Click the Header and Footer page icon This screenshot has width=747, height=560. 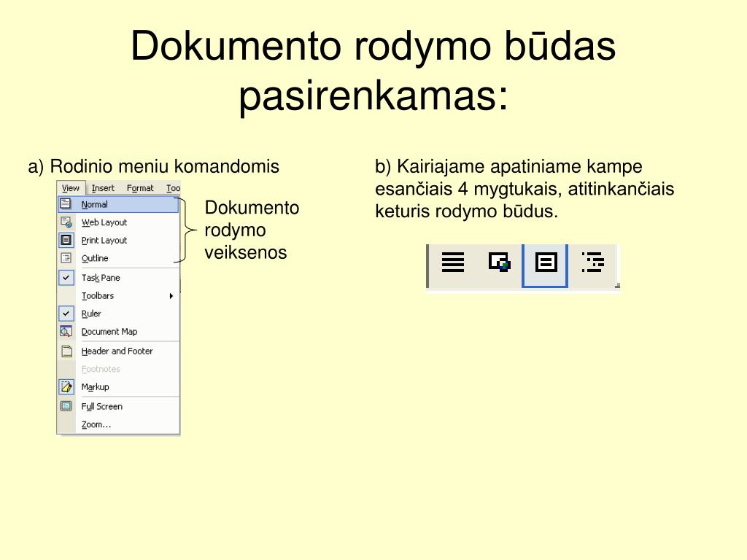pyautogui.click(x=66, y=351)
